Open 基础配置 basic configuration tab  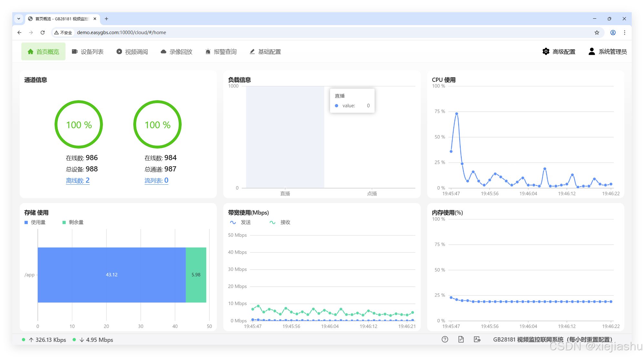pos(265,52)
